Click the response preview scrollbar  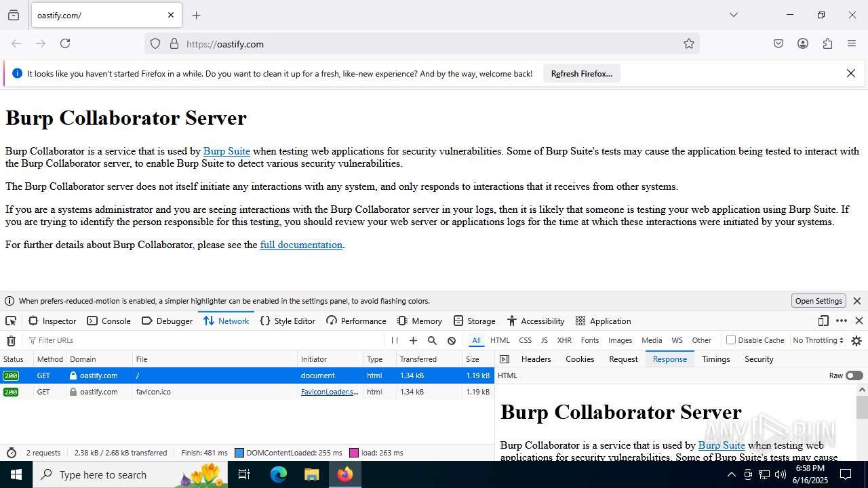(862, 407)
